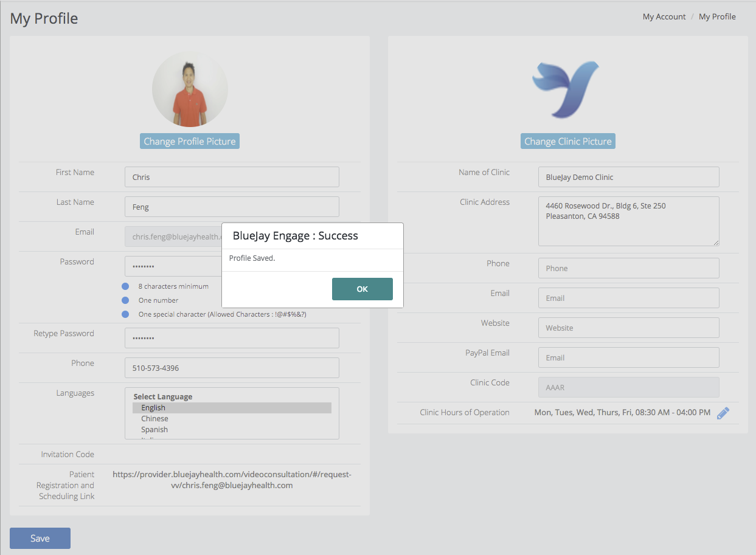Select English in the Languages list
Viewport: 756px width, 555px height.
(232, 408)
